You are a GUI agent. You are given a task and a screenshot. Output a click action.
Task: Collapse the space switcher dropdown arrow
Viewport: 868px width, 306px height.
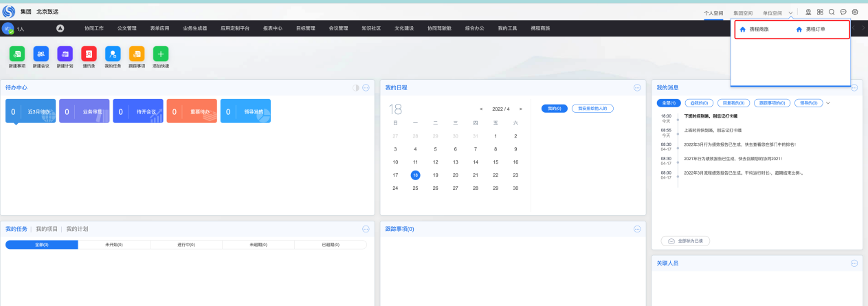coord(791,13)
